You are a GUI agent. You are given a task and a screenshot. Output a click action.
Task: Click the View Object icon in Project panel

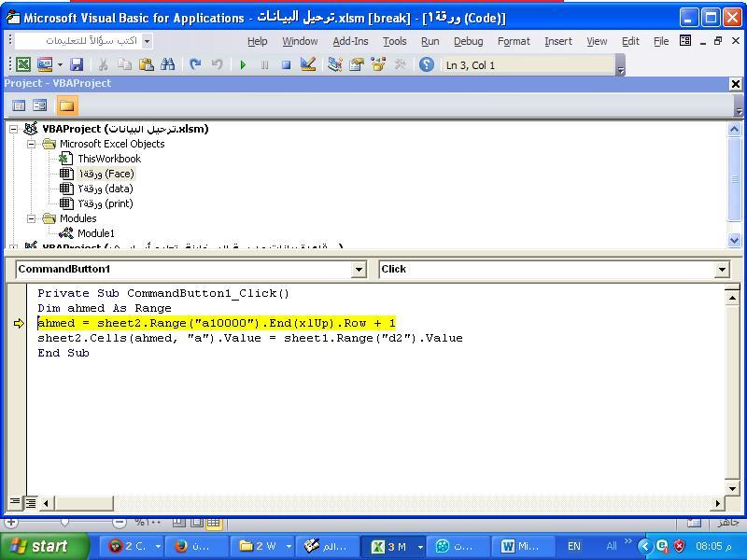(39, 105)
